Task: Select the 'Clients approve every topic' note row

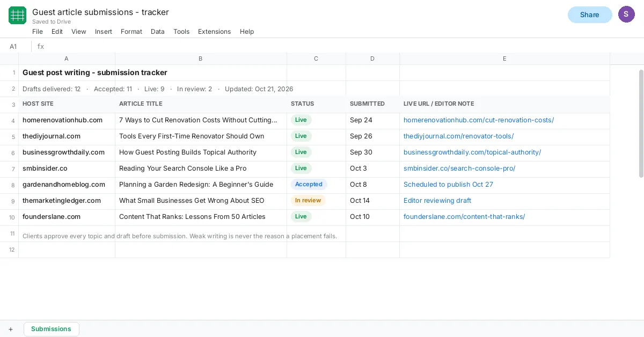Action: [180, 236]
